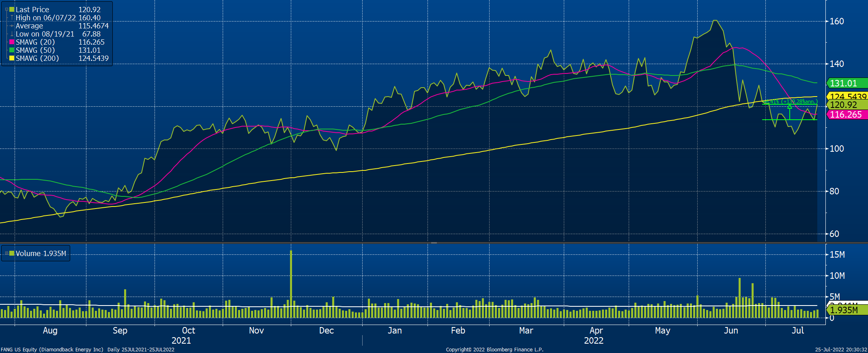
Task: Click the Mar month axis label
Action: [x=526, y=331]
